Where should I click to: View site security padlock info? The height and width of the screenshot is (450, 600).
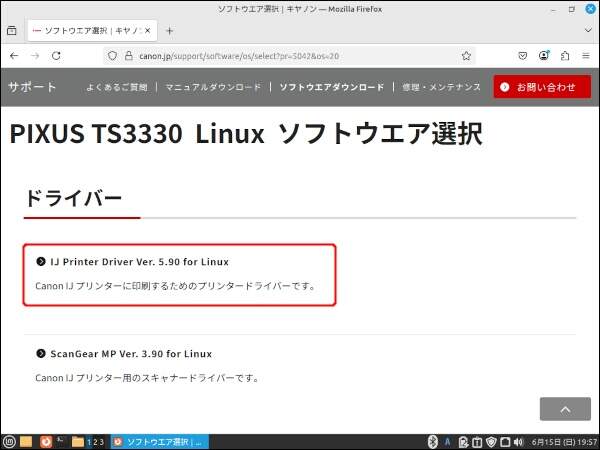tap(129, 56)
